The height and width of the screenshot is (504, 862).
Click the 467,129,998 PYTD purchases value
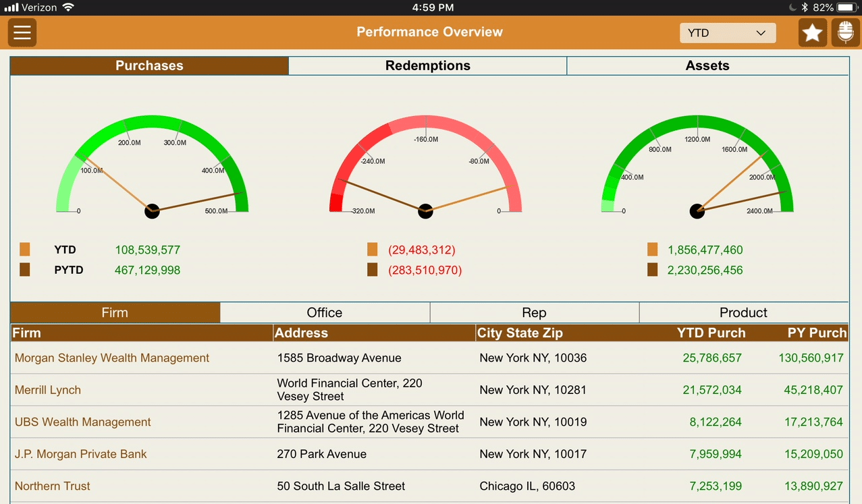tap(147, 270)
